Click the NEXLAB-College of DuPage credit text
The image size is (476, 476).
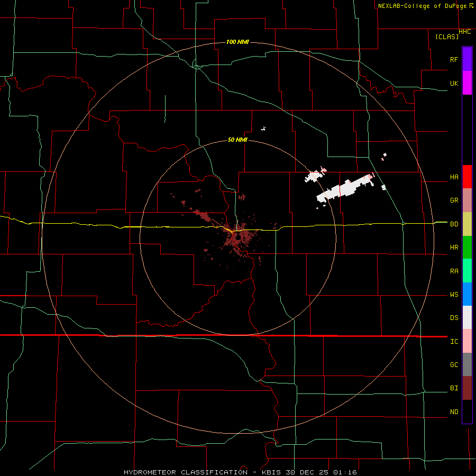point(422,6)
